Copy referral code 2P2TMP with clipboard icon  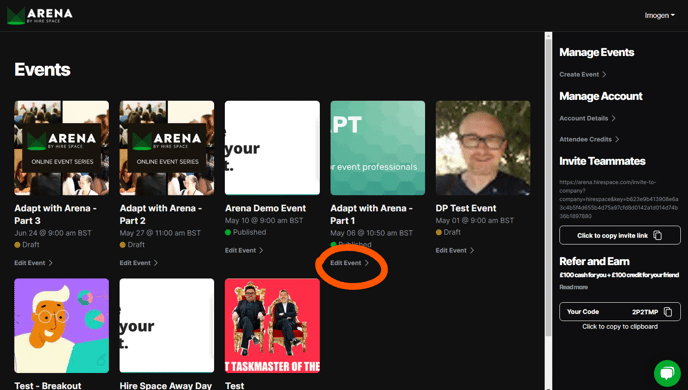tap(668, 311)
